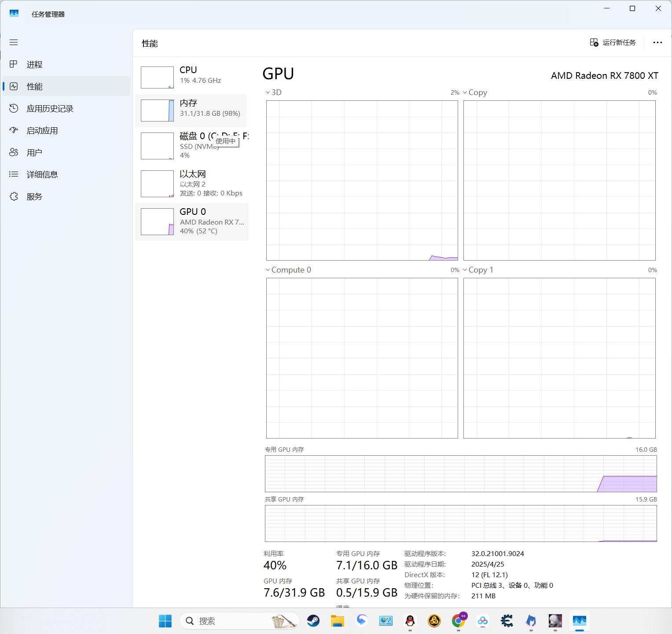Open the Copy engine selector chevron

click(465, 92)
